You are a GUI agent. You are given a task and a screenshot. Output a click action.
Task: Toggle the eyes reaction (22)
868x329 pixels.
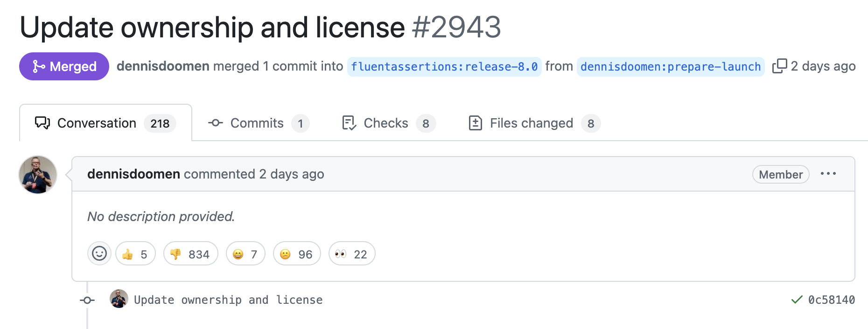click(x=352, y=254)
